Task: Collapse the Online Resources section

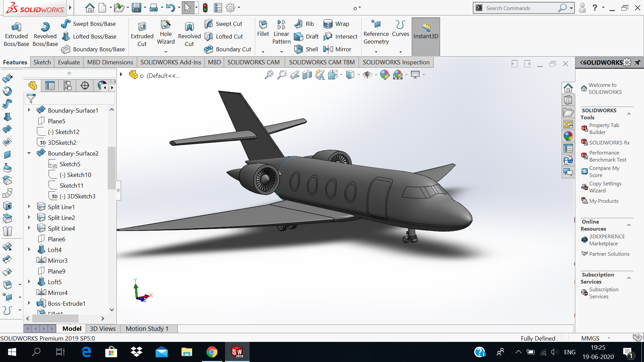Action: point(629,225)
